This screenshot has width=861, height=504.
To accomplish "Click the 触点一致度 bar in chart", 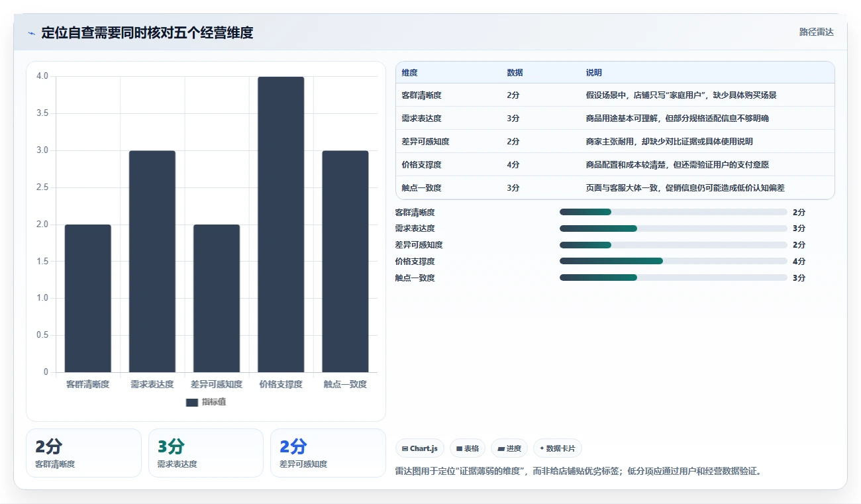I will point(345,261).
